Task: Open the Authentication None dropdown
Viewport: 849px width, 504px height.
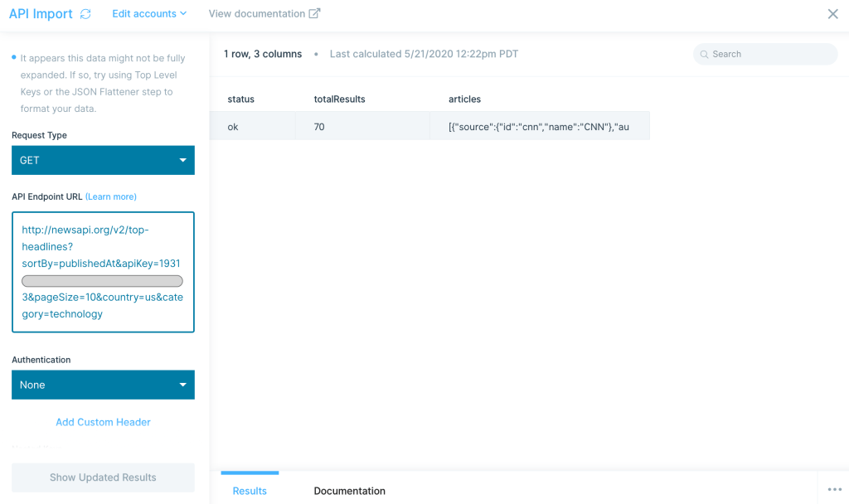Action: (103, 385)
